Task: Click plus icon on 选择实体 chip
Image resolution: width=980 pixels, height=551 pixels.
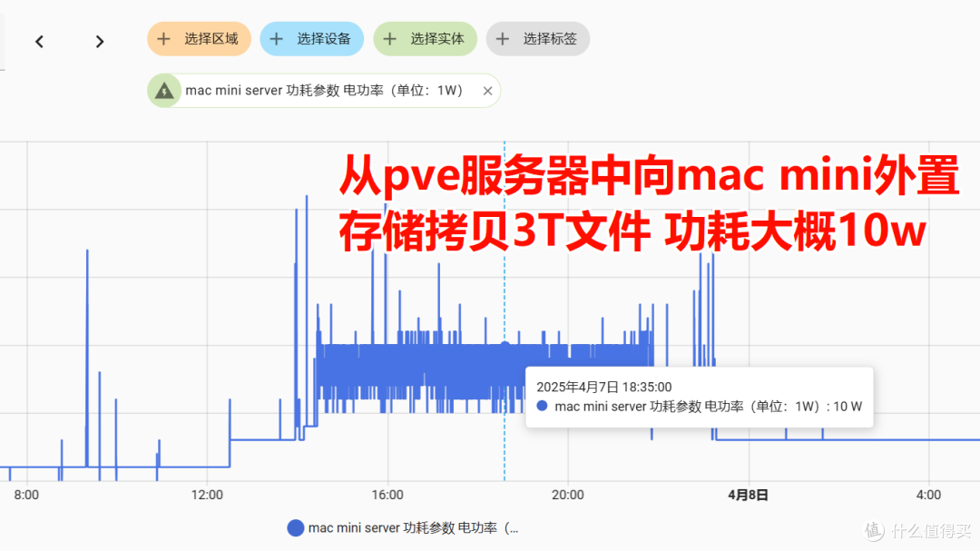Action: click(390, 39)
